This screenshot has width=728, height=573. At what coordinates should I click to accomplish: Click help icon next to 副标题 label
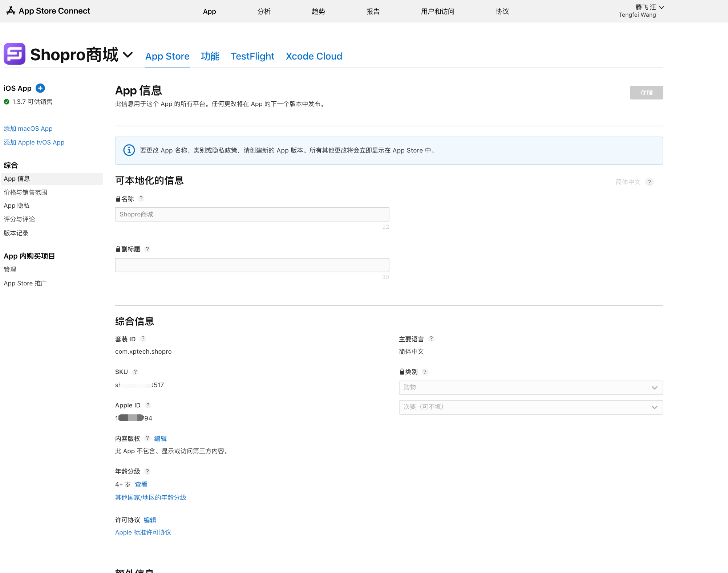point(147,249)
